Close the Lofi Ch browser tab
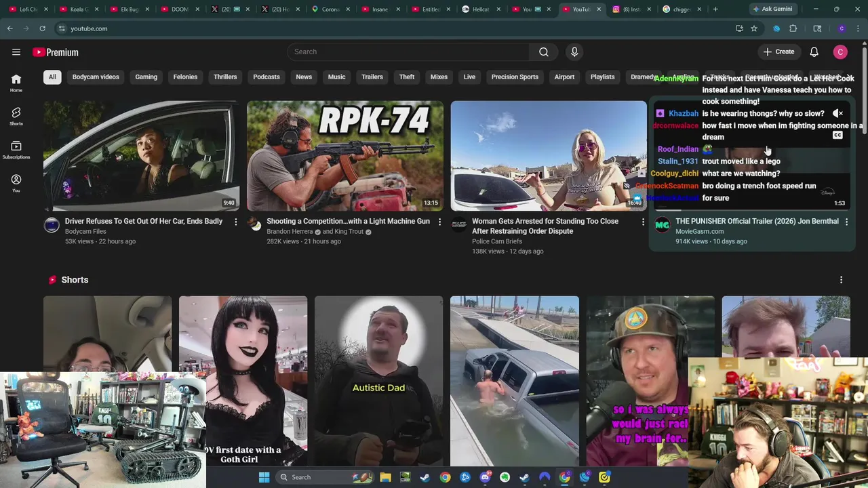Screen dimensions: 868x488 point(47,9)
